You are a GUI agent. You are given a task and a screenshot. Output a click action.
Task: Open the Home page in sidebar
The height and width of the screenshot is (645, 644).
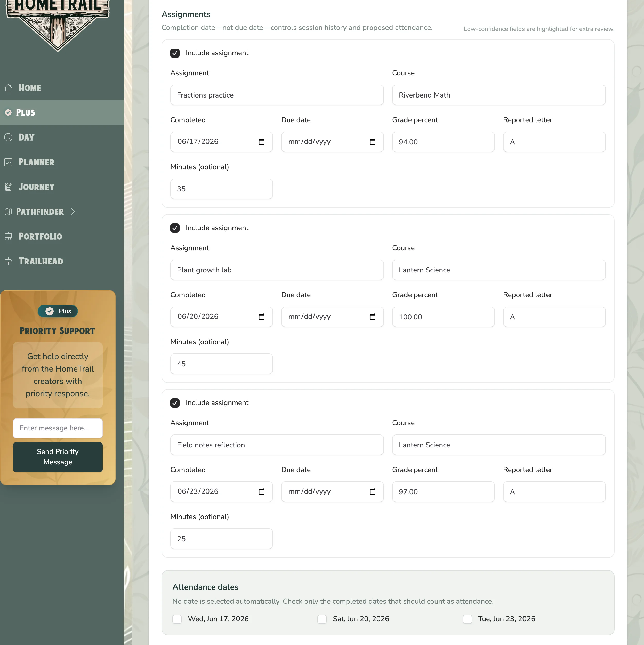coord(62,88)
